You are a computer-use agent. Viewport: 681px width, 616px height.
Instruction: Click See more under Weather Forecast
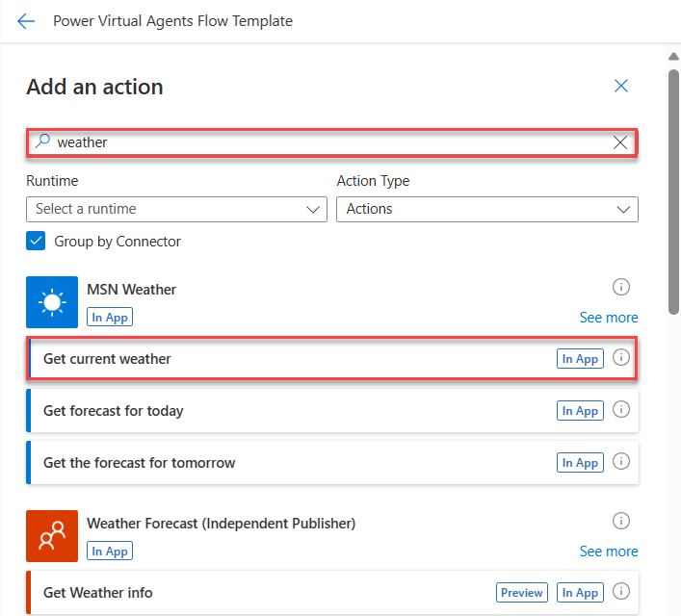(609, 552)
